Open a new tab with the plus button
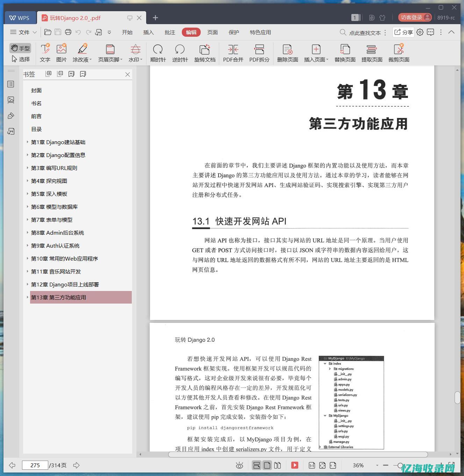This screenshot has height=476, width=464. 155,18
